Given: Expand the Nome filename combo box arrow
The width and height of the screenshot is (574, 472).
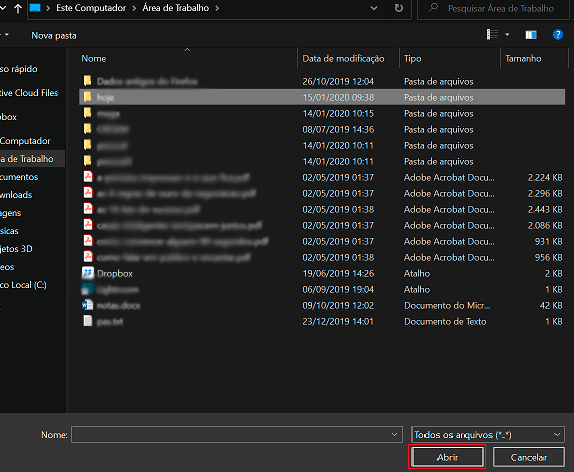Looking at the screenshot, I should pos(394,435).
